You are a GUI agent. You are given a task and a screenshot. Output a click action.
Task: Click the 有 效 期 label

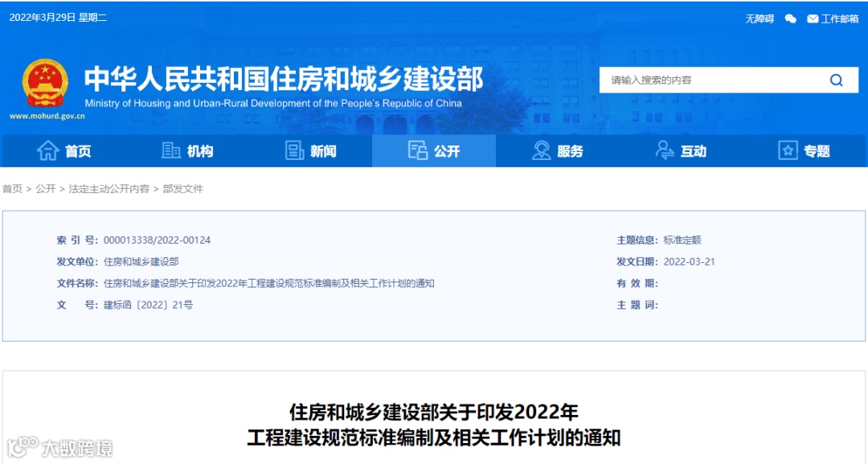637,284
